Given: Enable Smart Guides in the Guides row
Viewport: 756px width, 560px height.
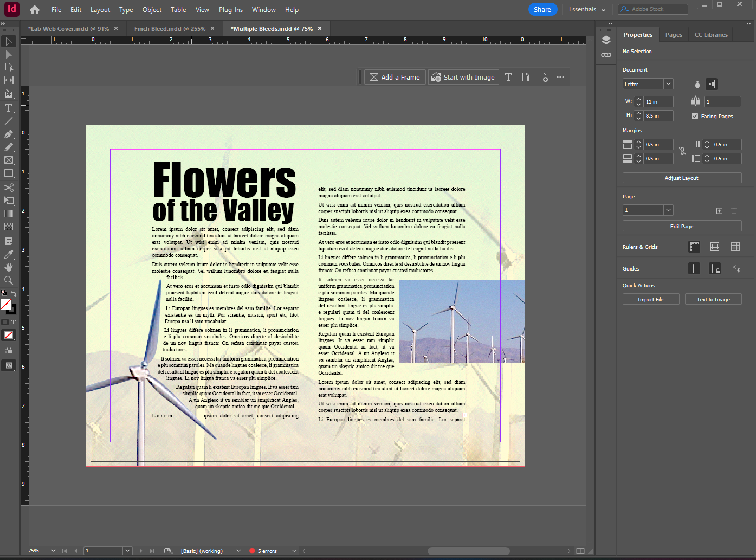Looking at the screenshot, I should coord(735,268).
